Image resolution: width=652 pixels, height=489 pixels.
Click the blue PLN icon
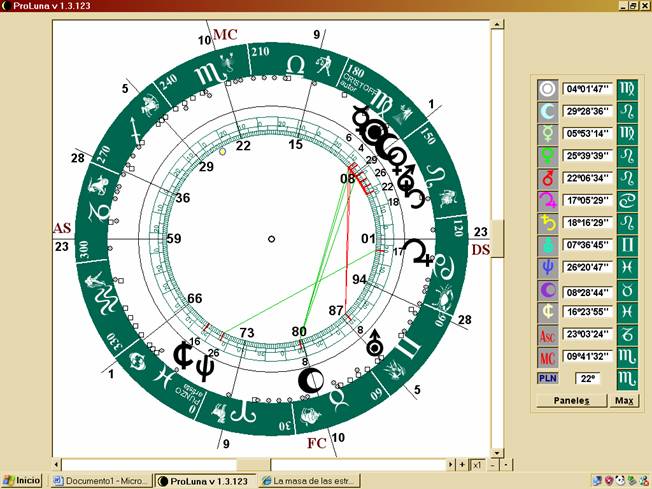[547, 378]
